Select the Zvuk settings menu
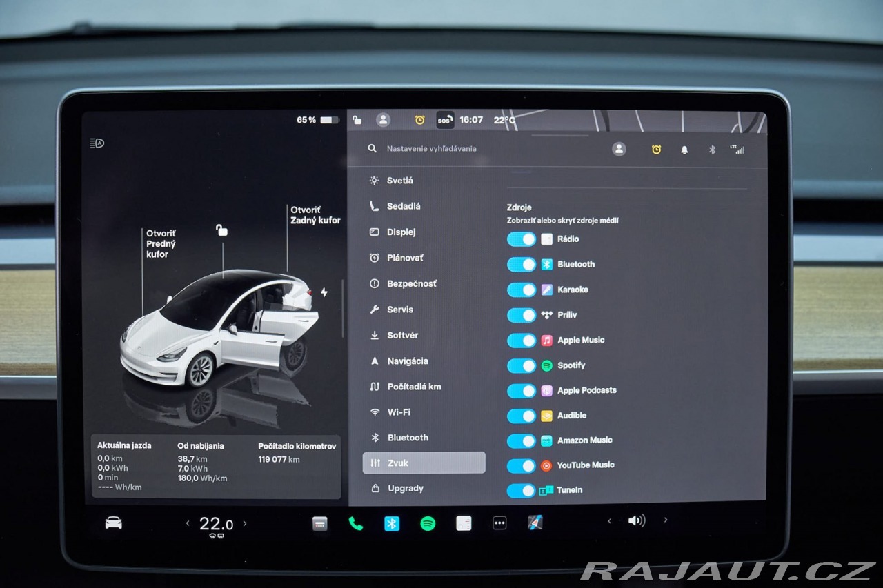883x588 pixels. 424,463
